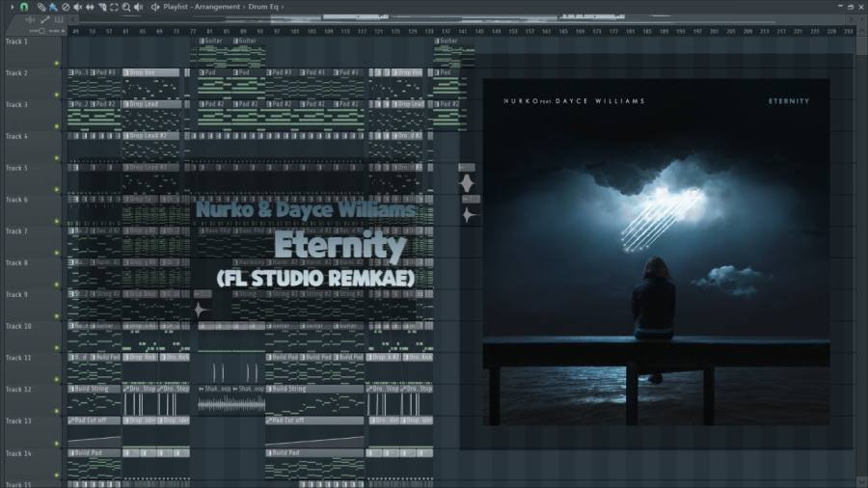
Task: Select the Mute tool
Action: 77,7
